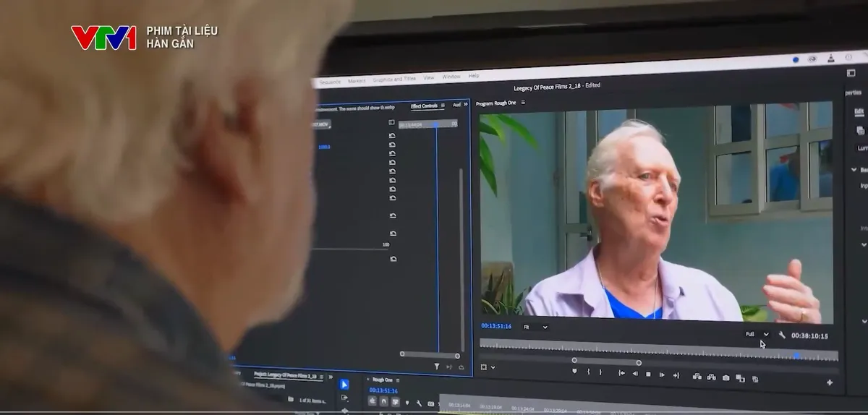Click the folder icon in Project panel
868x415 pixels.
290,399
